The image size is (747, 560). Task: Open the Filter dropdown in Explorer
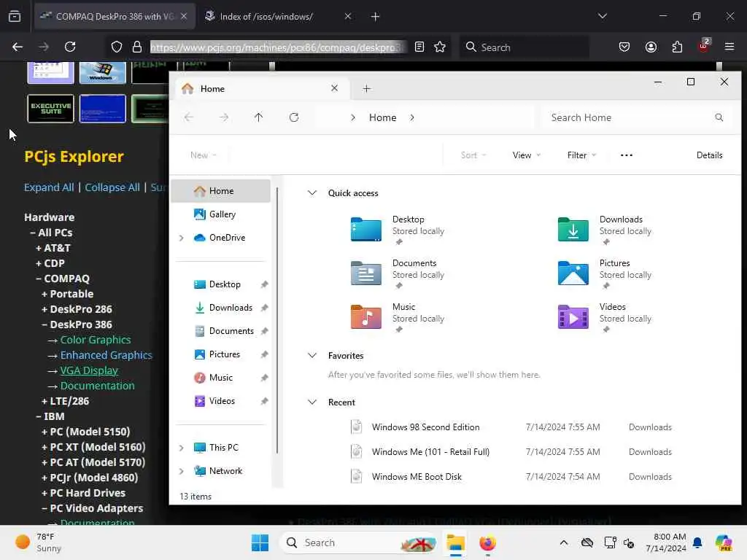(581, 155)
